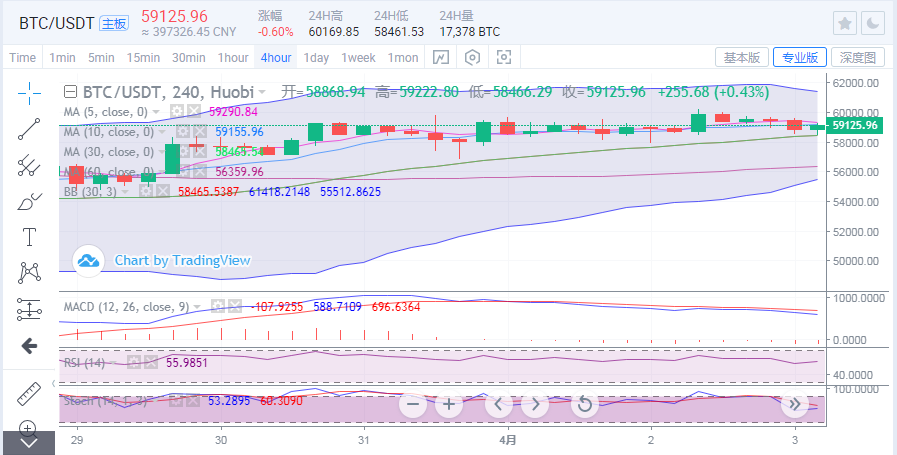
Task: Select the zoom-in magnifier tool
Action: (28, 428)
